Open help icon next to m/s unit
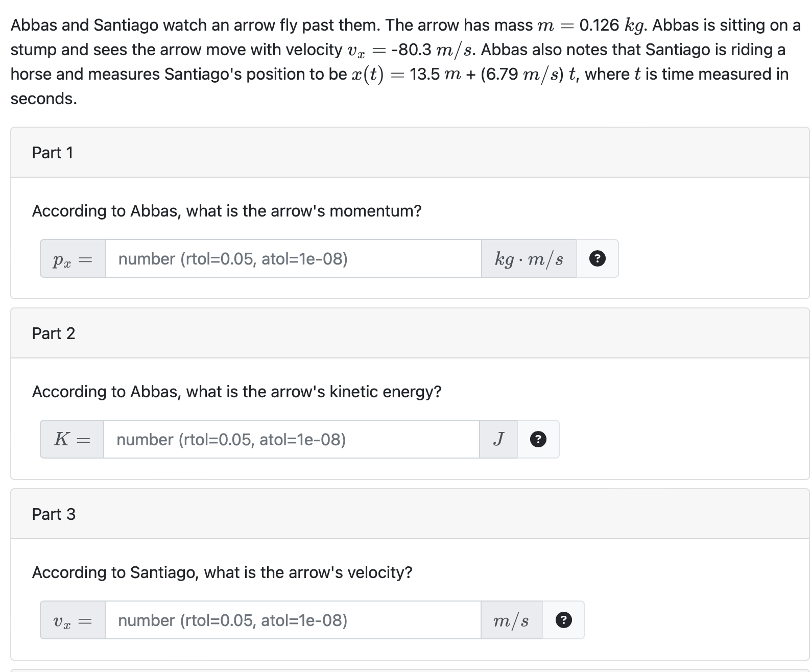Screen dimensions: 811x672 [563, 620]
